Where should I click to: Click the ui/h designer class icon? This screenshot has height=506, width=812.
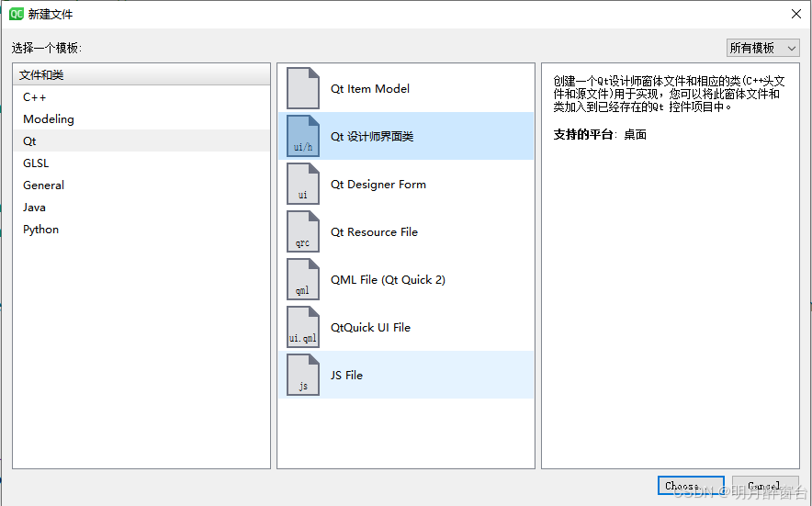pos(303,136)
